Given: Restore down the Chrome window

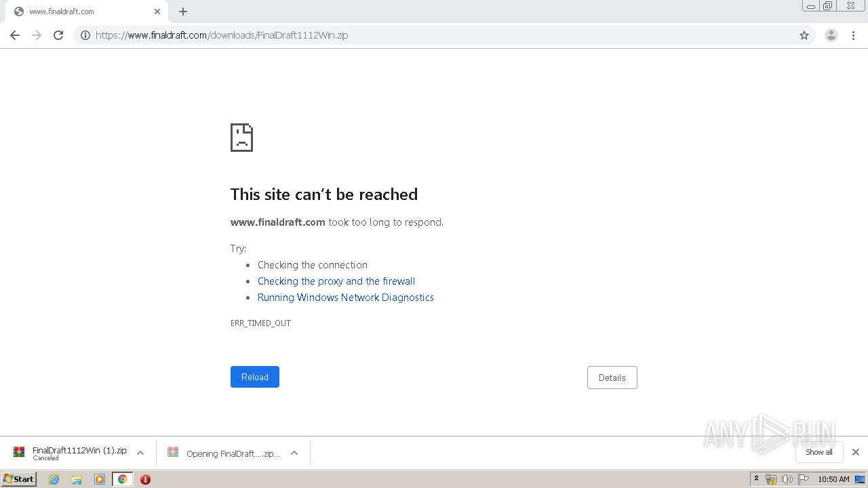Looking at the screenshot, I should 828,6.
